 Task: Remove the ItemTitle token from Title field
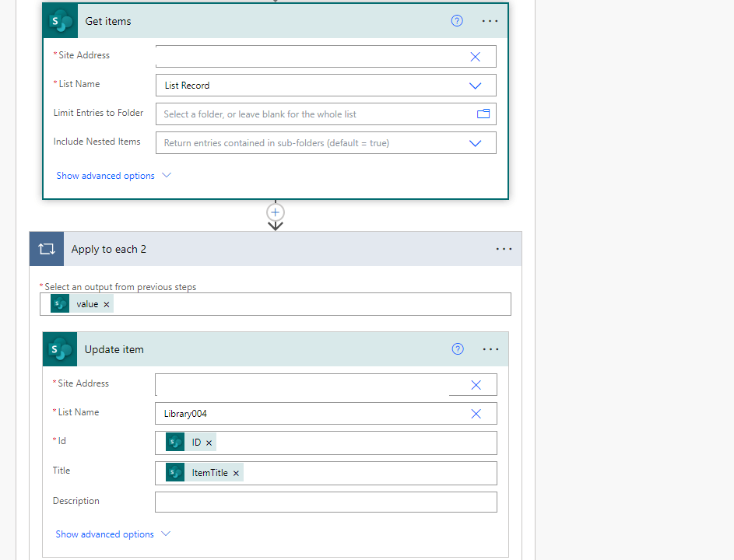point(236,474)
